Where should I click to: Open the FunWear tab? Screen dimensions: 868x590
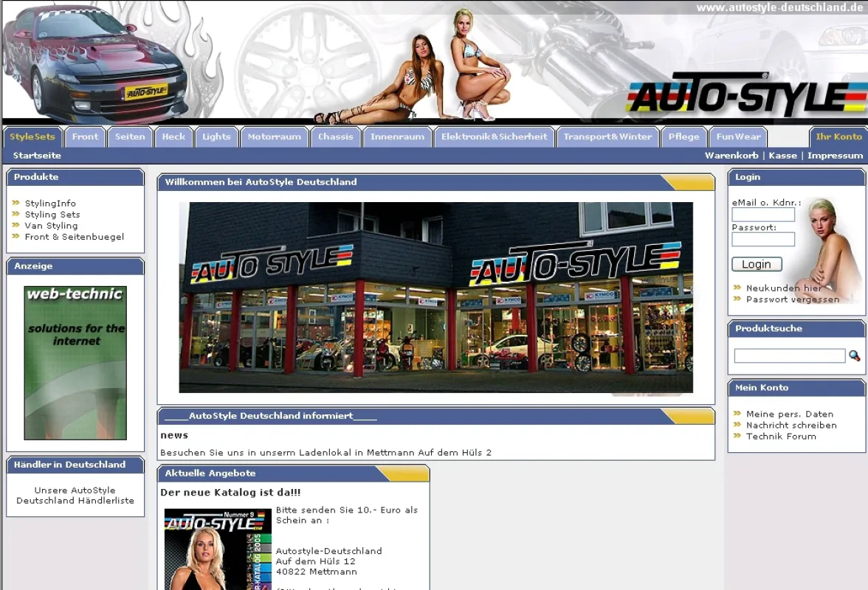738,136
